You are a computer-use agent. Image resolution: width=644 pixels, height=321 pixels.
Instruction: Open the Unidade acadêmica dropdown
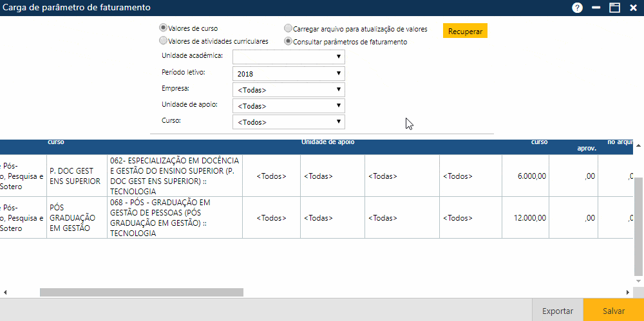[x=289, y=57]
